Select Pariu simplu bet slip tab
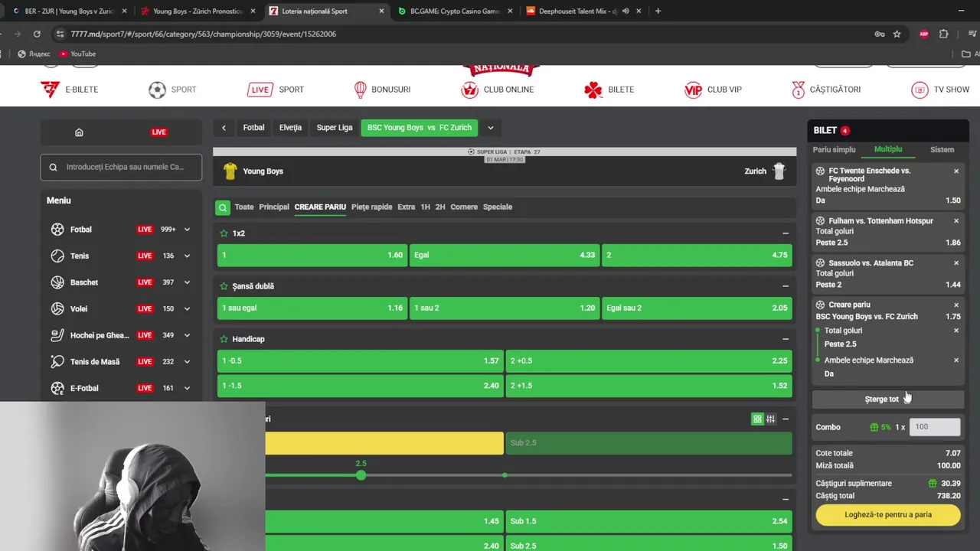This screenshot has width=980, height=551. pyautogui.click(x=835, y=150)
